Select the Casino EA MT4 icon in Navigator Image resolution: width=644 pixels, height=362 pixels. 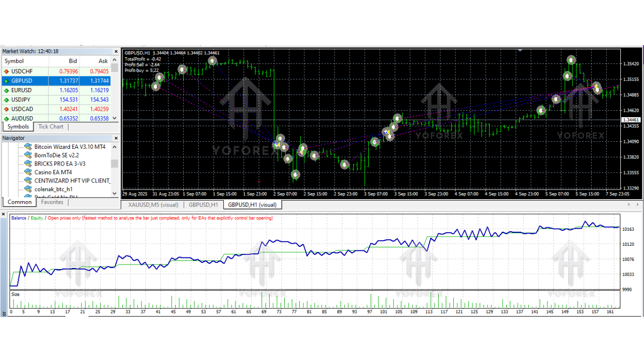point(28,172)
